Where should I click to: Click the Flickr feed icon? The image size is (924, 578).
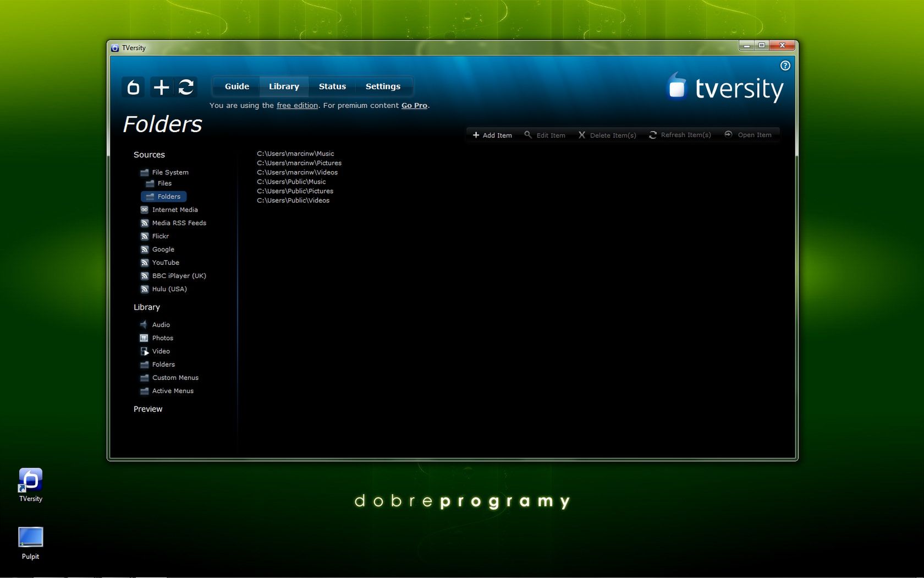tap(145, 236)
